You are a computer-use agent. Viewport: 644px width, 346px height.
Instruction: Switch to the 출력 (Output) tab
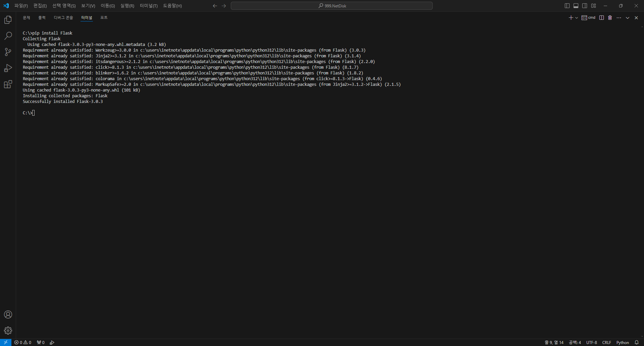coord(42,18)
